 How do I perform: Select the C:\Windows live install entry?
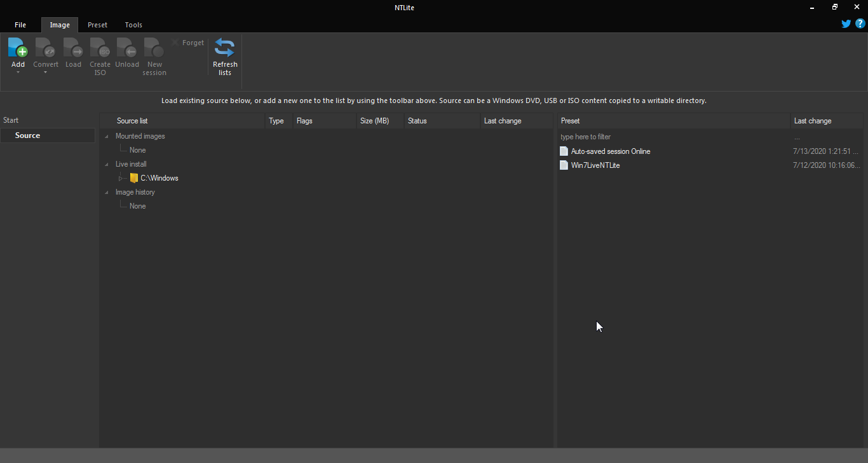[159, 178]
